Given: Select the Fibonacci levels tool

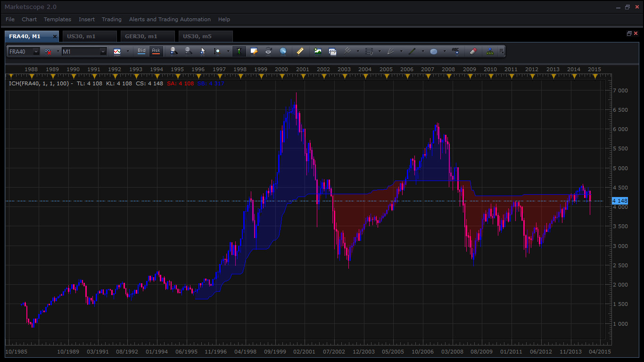Looking at the screenshot, I should coord(369,51).
